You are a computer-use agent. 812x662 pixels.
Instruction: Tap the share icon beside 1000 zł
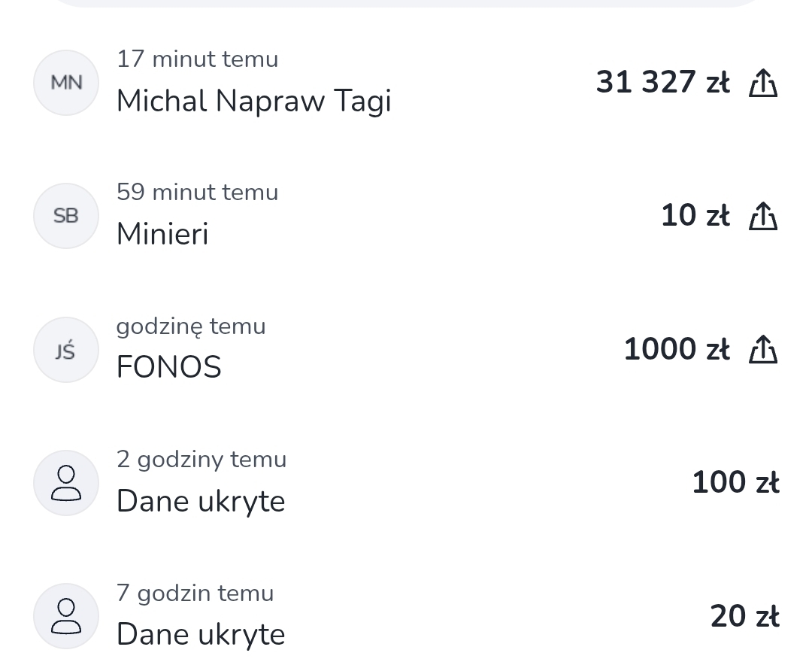[762, 350]
